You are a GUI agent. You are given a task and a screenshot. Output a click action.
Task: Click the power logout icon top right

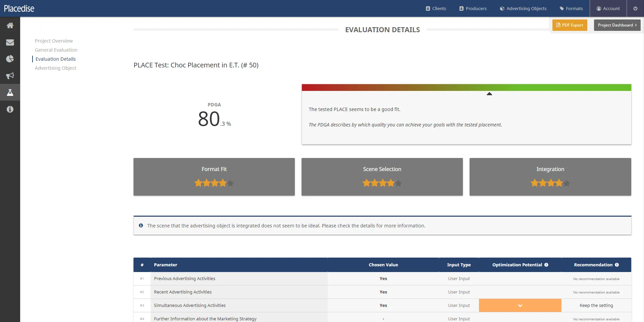pos(635,8)
